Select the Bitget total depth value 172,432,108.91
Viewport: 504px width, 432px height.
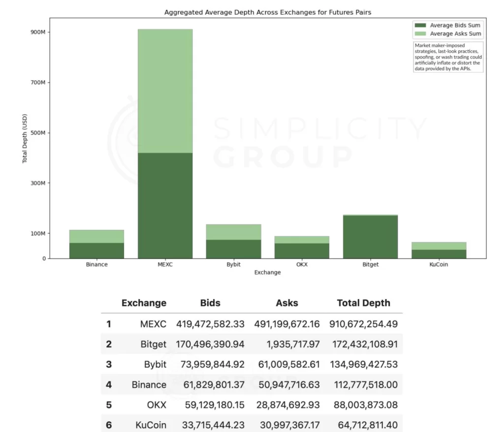pos(365,344)
